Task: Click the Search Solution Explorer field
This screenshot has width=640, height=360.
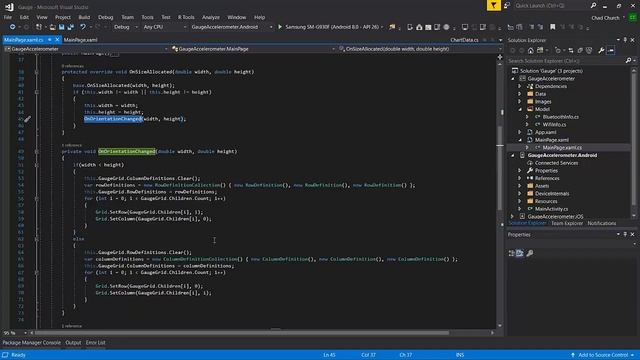Action: (x=566, y=60)
